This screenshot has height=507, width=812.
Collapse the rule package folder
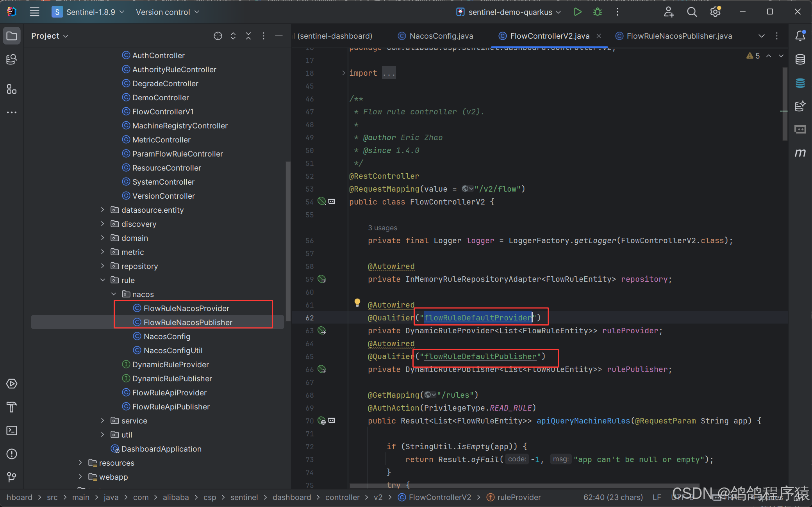[103, 280]
